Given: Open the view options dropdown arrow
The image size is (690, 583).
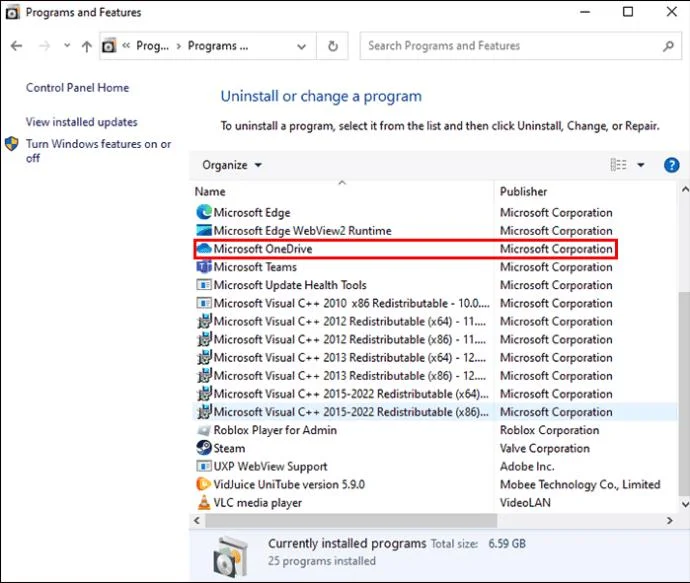Looking at the screenshot, I should (x=641, y=165).
